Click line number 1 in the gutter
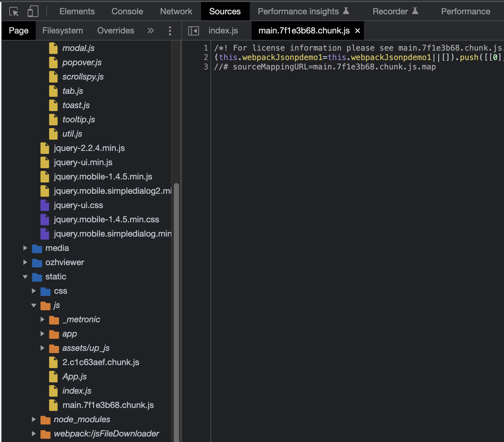This screenshot has width=504, height=442. (x=206, y=48)
